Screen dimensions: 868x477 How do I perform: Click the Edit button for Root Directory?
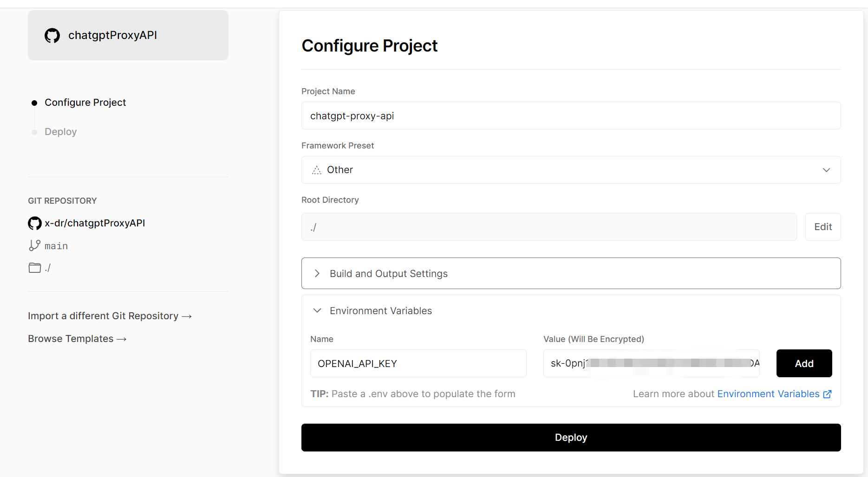pyautogui.click(x=822, y=227)
